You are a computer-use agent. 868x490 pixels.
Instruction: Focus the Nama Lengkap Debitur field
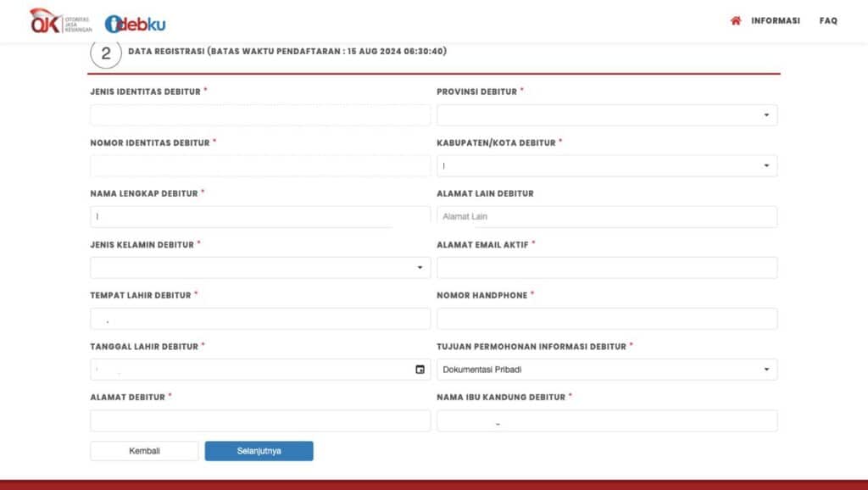click(x=260, y=216)
